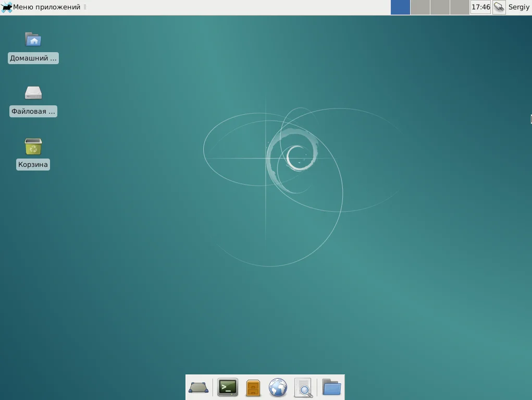Screen dimensions: 532x400
Task: Launch the terminal emulator from dock
Action: pos(228,387)
